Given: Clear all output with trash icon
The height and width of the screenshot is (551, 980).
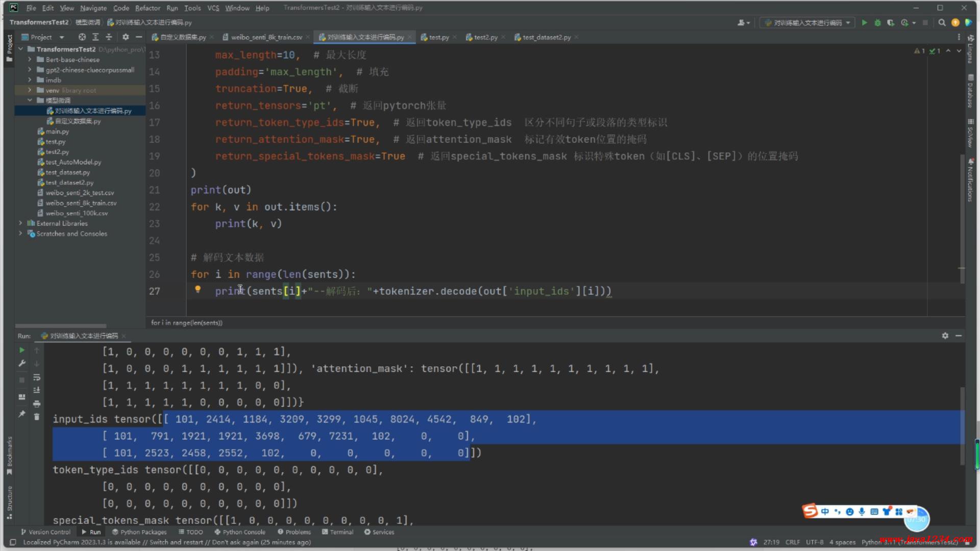Looking at the screenshot, I should [x=37, y=417].
